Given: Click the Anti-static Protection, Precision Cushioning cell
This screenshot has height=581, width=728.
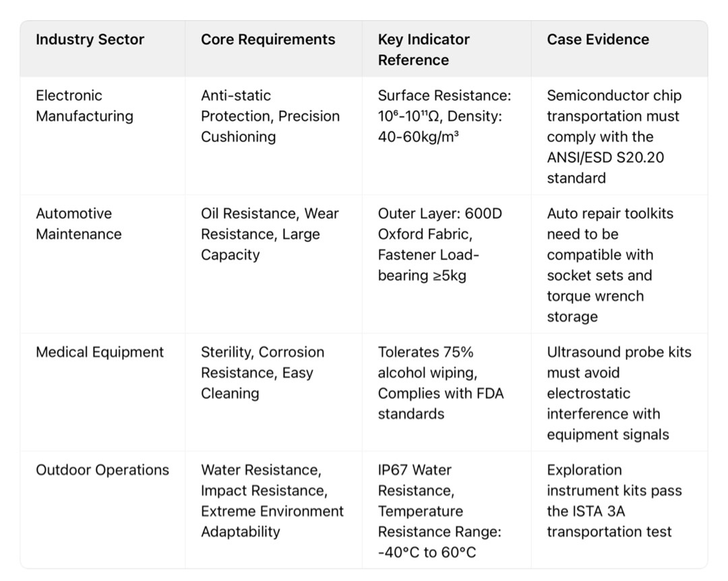Looking at the screenshot, I should (270, 116).
